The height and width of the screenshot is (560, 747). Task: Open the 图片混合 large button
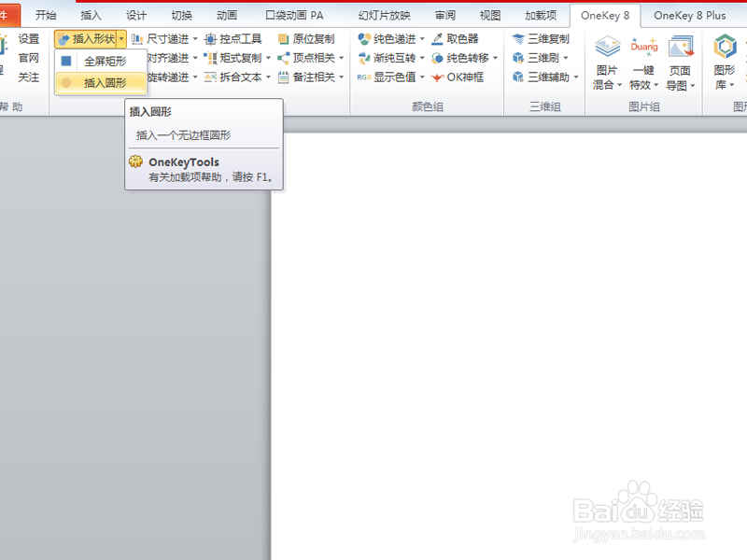coord(608,62)
